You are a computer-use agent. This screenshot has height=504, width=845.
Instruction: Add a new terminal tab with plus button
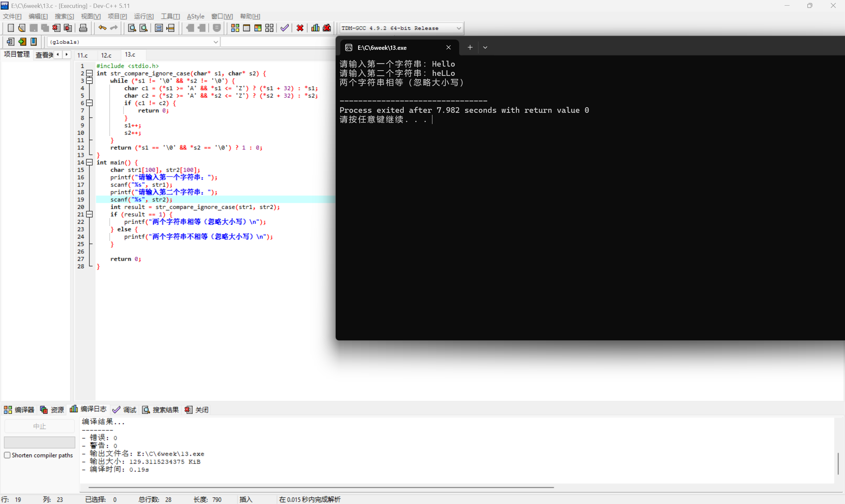tap(470, 47)
